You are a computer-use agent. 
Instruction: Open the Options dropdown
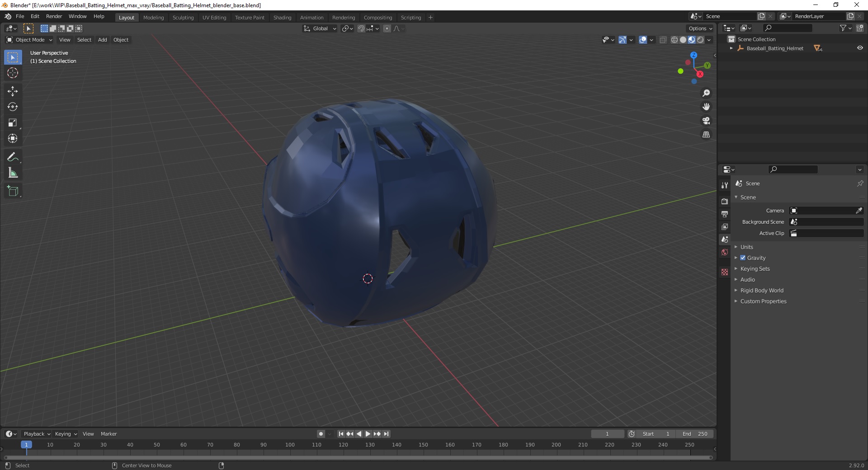(700, 28)
